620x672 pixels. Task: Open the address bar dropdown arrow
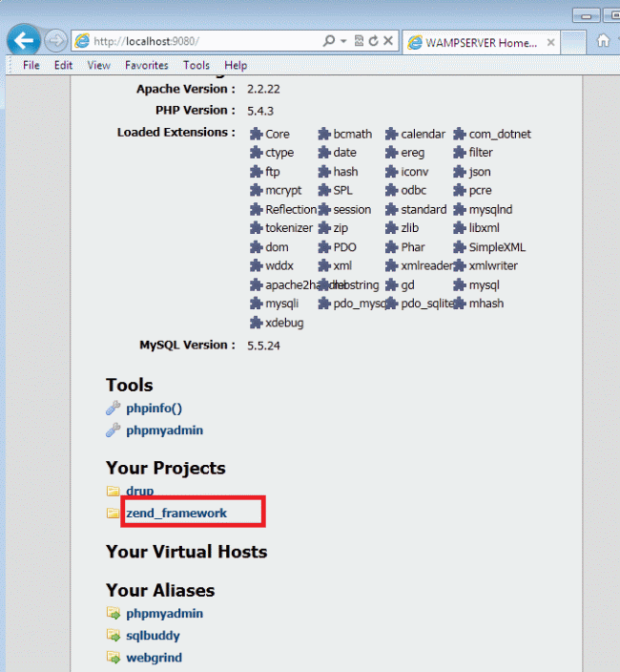tap(343, 42)
